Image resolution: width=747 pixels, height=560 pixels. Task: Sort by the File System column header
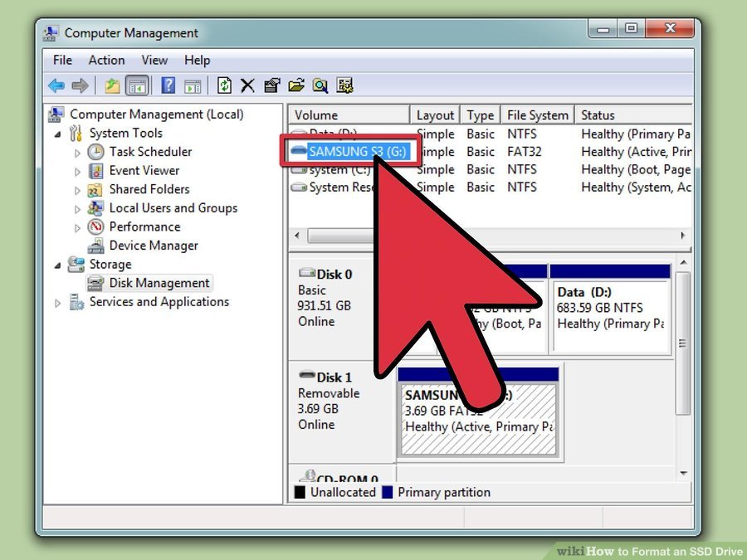[537, 115]
